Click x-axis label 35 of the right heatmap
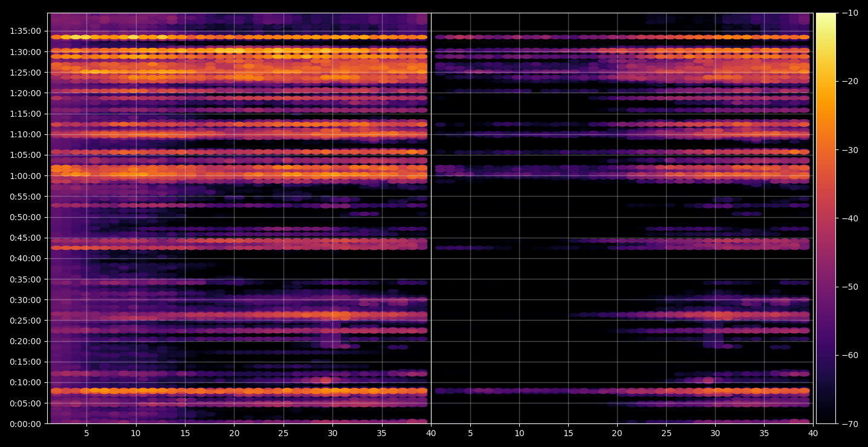Image resolution: width=868 pixels, height=447 pixels. point(764,433)
